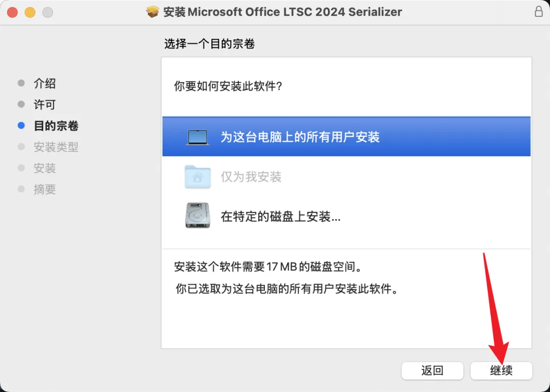
Task: Go to the 介绍 step in sidebar
Action: click(44, 83)
